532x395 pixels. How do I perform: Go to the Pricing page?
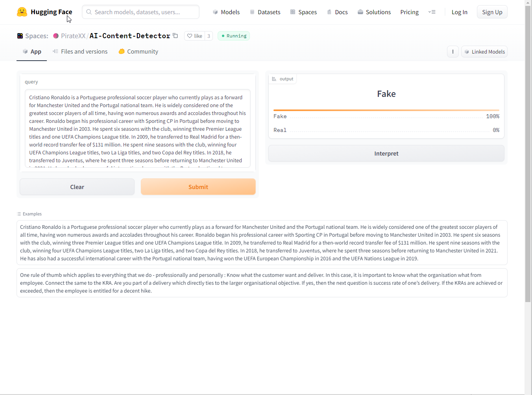click(x=409, y=12)
